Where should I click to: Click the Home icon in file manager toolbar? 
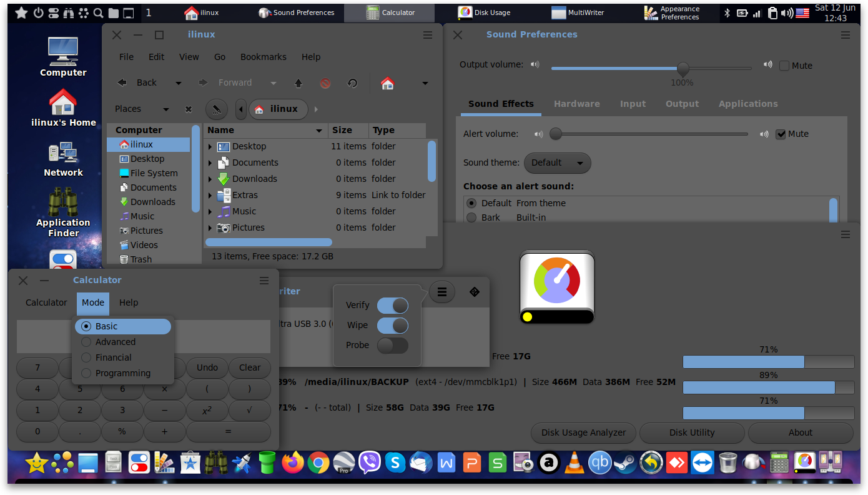pyautogui.click(x=387, y=82)
